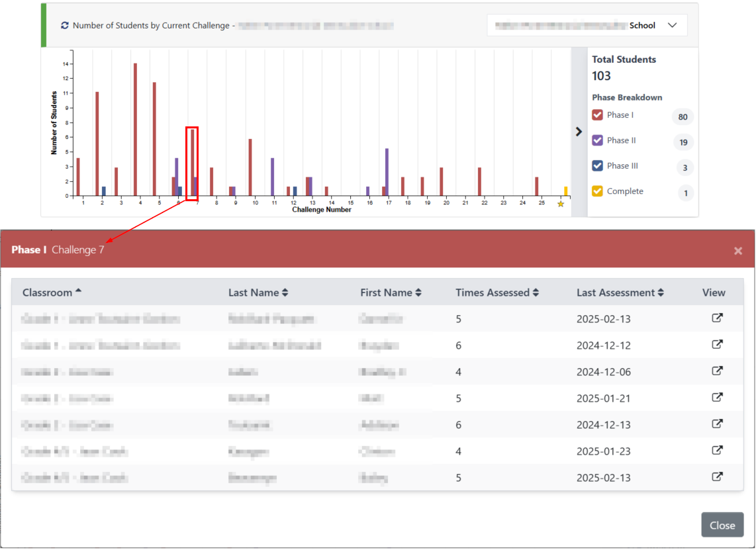Toggle the Phase III checkbox
The width and height of the screenshot is (756, 550).
point(597,166)
